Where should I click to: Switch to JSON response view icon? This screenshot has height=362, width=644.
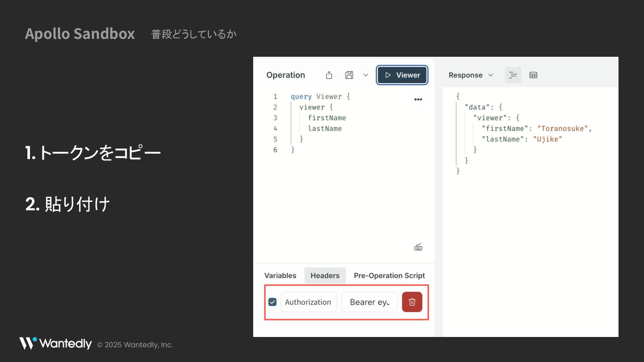pos(513,75)
